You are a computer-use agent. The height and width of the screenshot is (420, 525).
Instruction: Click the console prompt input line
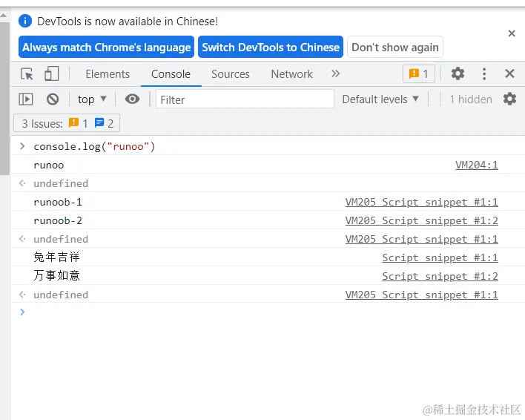pyautogui.click(x=268, y=312)
